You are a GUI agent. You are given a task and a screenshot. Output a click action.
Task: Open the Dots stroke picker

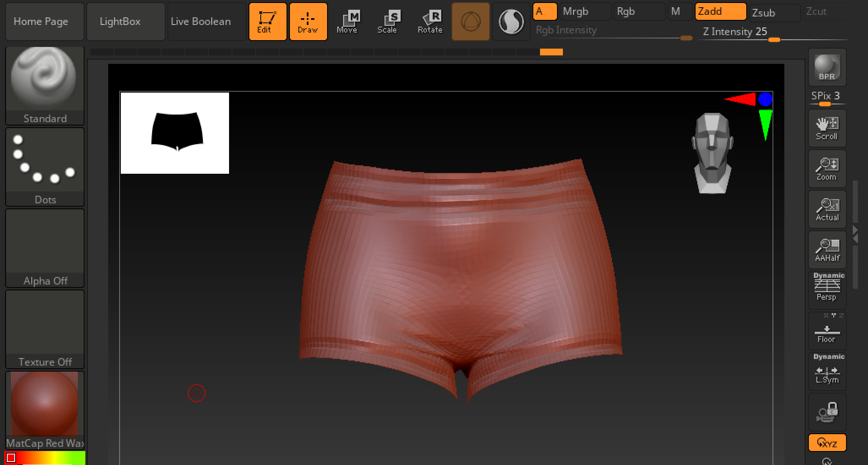click(45, 167)
